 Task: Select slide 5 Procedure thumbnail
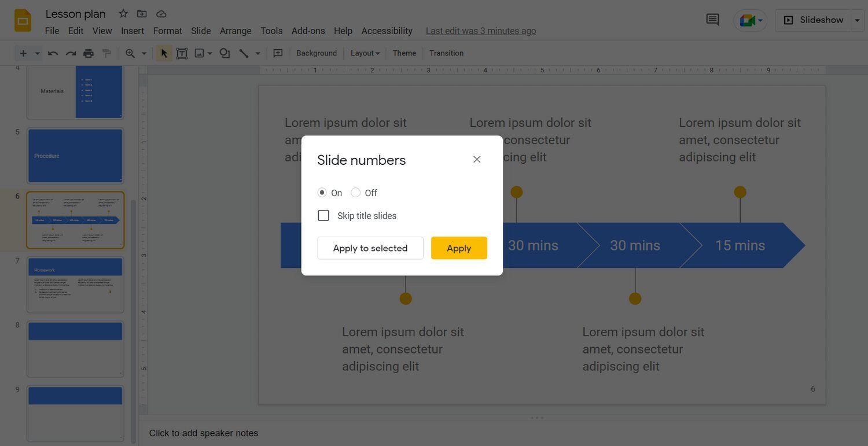click(x=75, y=156)
